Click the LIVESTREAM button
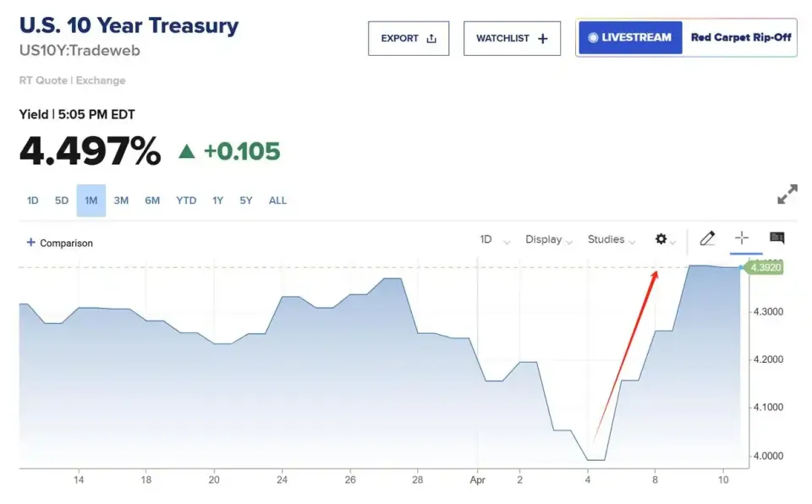This screenshot has width=812, height=504. click(630, 37)
